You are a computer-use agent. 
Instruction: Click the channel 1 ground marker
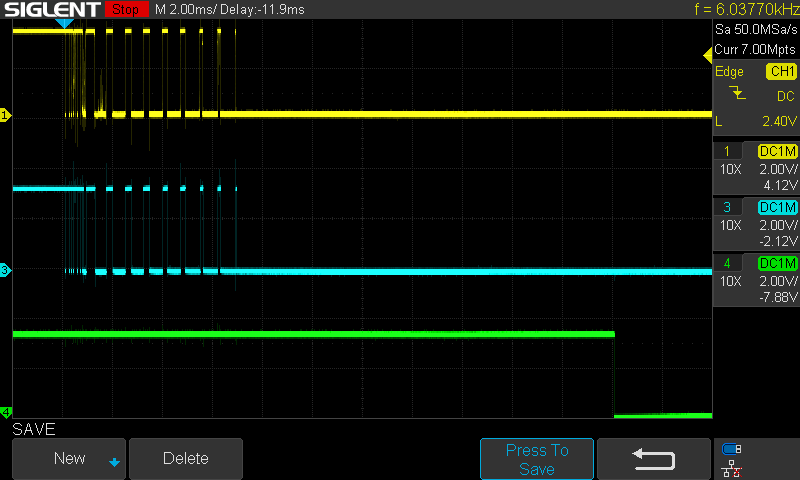(x=5, y=115)
